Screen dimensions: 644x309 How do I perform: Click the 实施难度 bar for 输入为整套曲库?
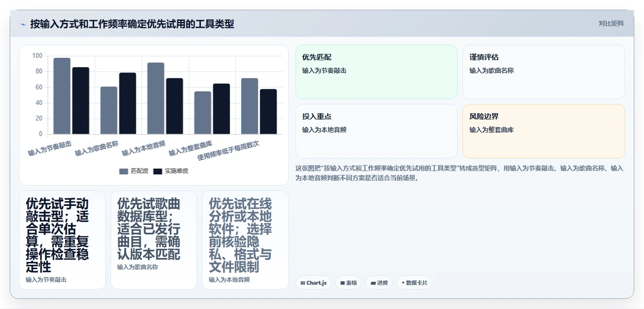[x=221, y=109]
